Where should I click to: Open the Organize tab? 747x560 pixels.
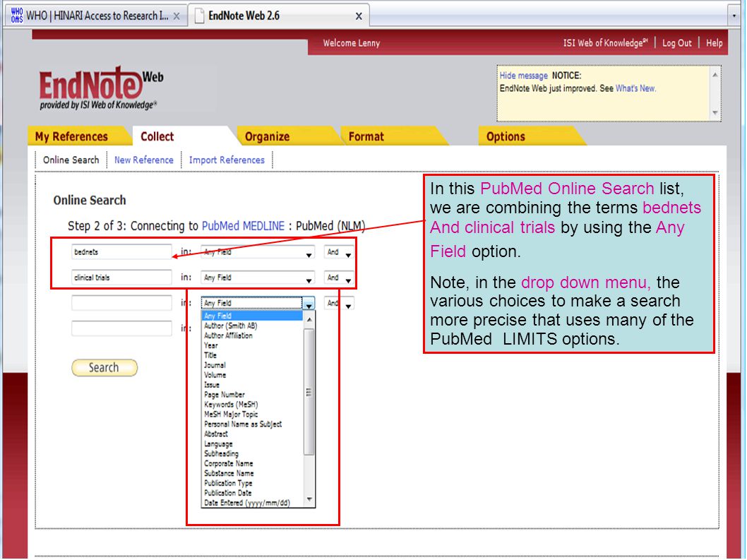tap(267, 136)
